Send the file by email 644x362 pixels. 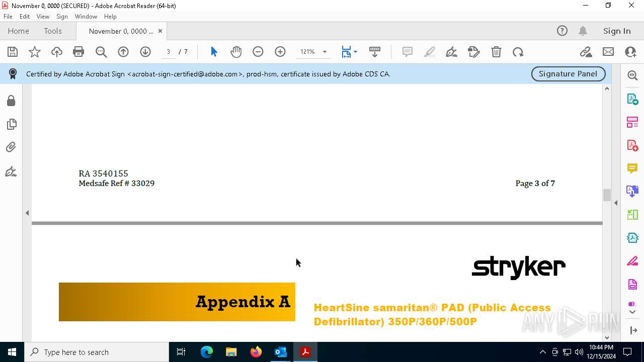point(608,52)
